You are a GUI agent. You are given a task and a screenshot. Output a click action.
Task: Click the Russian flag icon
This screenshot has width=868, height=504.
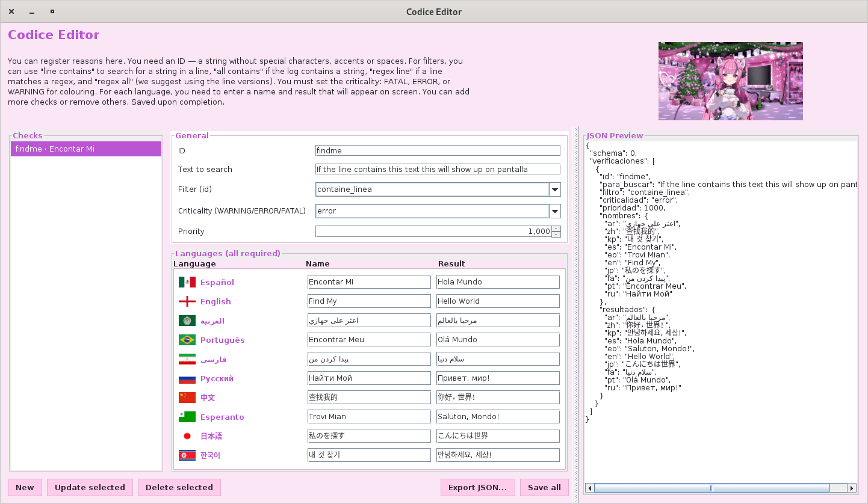(x=187, y=378)
